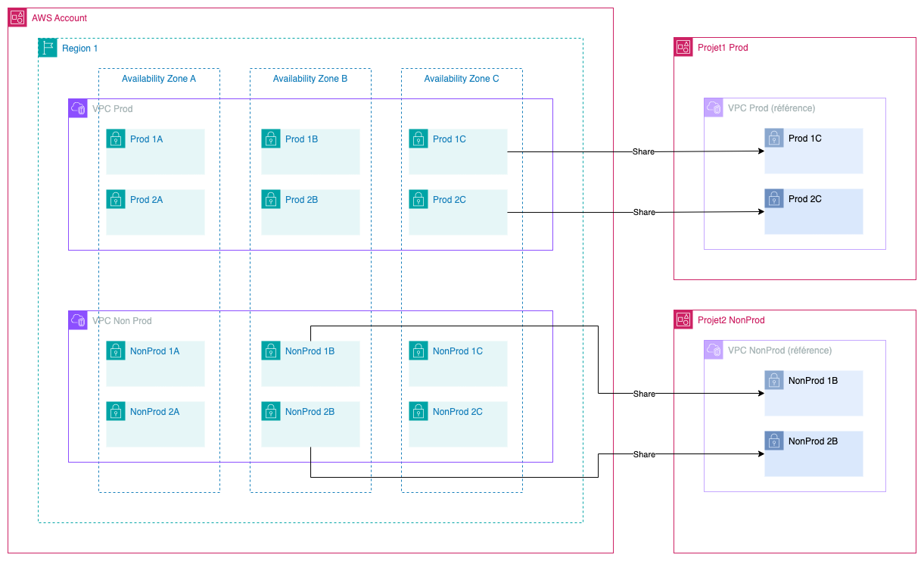Click the Projet1 Prod account icon
This screenshot has height=561, width=924.
pyautogui.click(x=683, y=47)
